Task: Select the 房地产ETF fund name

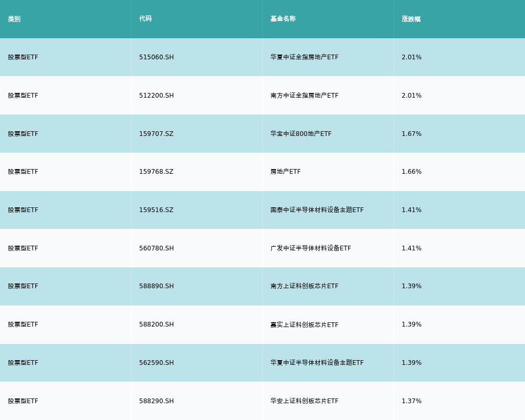Action: click(286, 172)
